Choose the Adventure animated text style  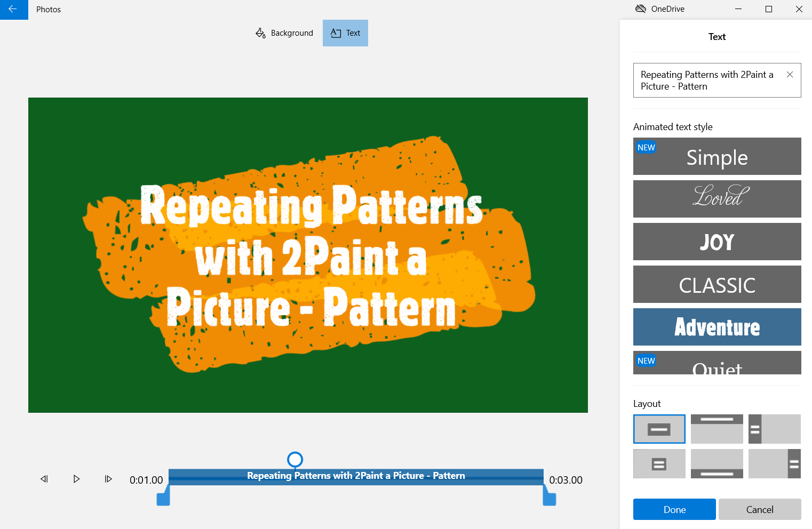(717, 327)
